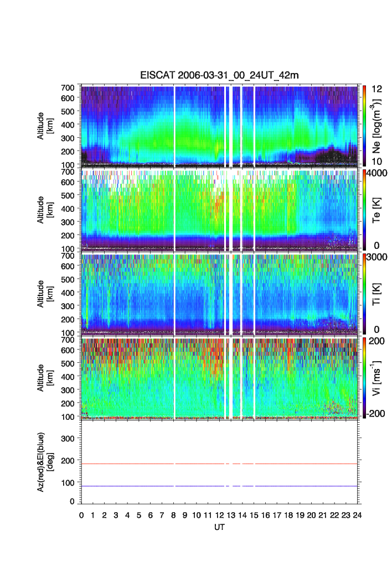Select the electron density panel at top
Screen dimensions: 392x588
pos(220,126)
